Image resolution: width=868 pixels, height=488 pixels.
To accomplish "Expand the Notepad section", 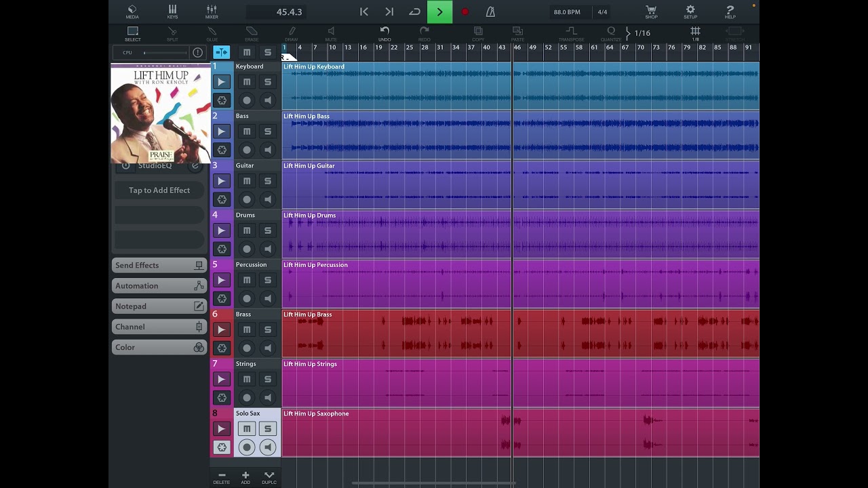I will (x=159, y=306).
